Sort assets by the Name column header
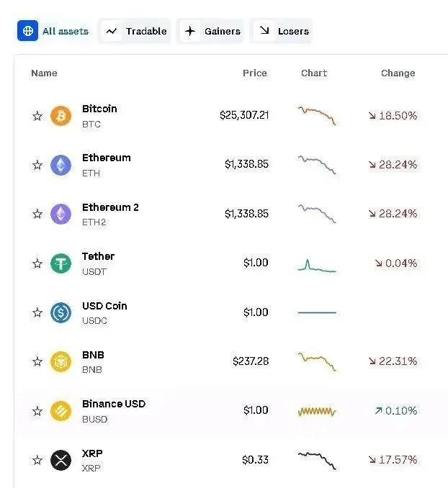Image resolution: width=448 pixels, height=488 pixels. pos(44,73)
